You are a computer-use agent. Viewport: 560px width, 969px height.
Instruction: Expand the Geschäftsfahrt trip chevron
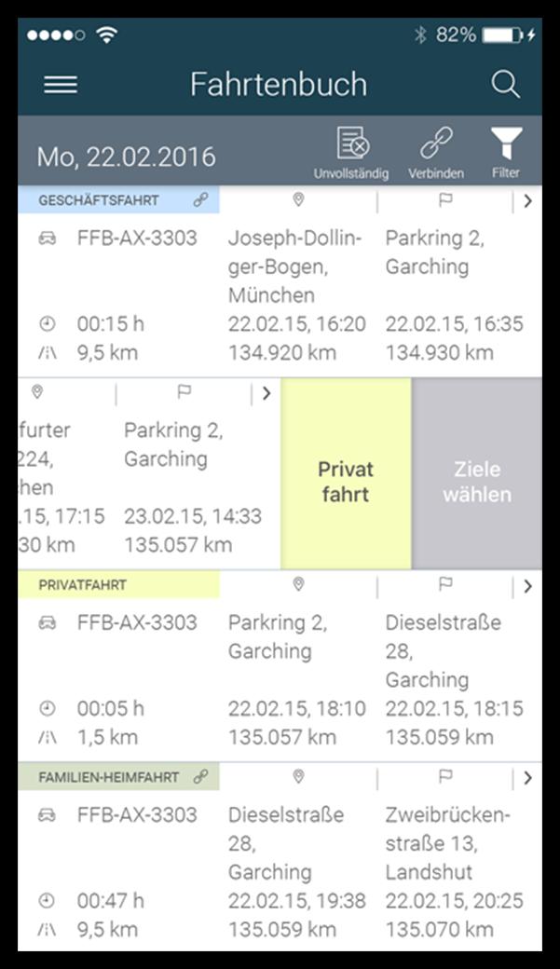pyautogui.click(x=527, y=200)
